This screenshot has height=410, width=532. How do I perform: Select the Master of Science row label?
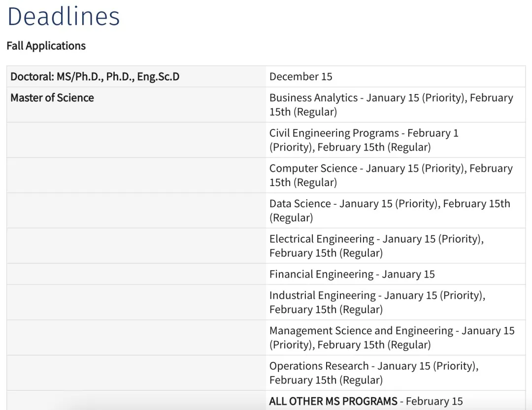pos(52,98)
